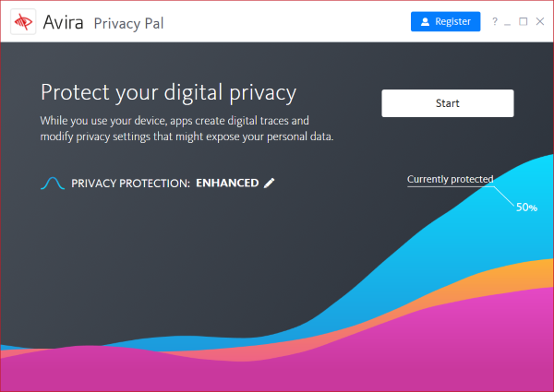The width and height of the screenshot is (554, 392).
Task: Close the Avira Privacy Pal window
Action: (x=540, y=21)
